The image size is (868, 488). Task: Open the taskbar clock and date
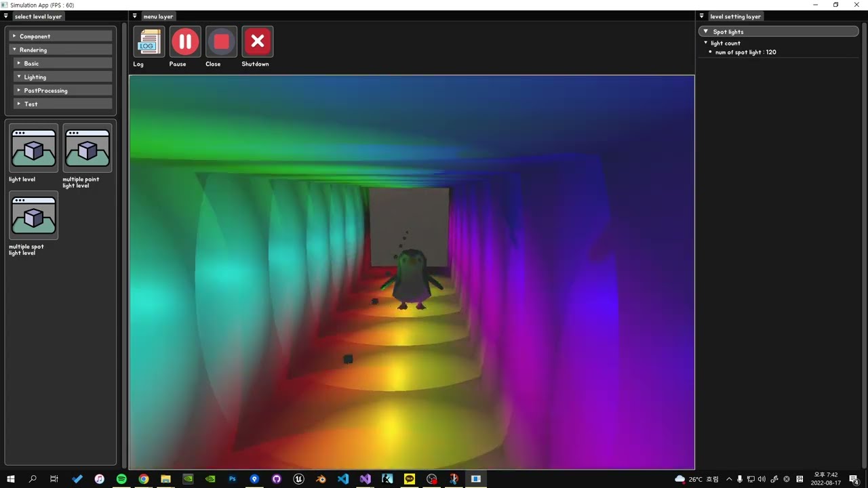pos(825,479)
